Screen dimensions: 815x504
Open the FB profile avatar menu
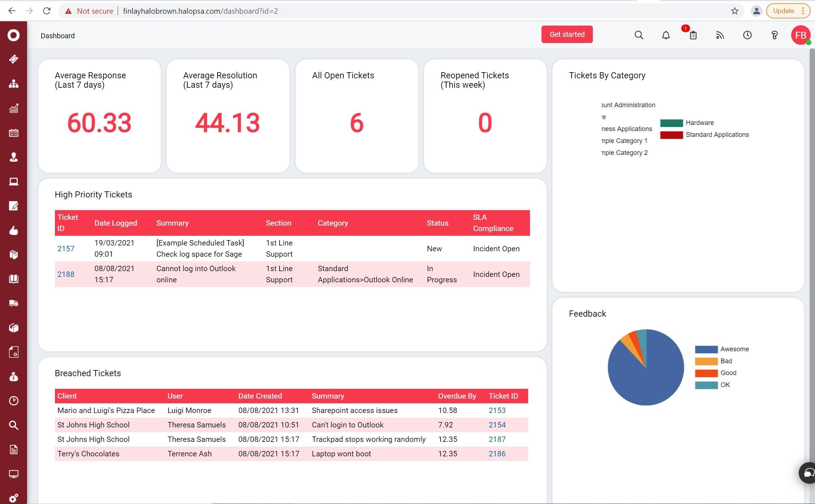click(801, 35)
